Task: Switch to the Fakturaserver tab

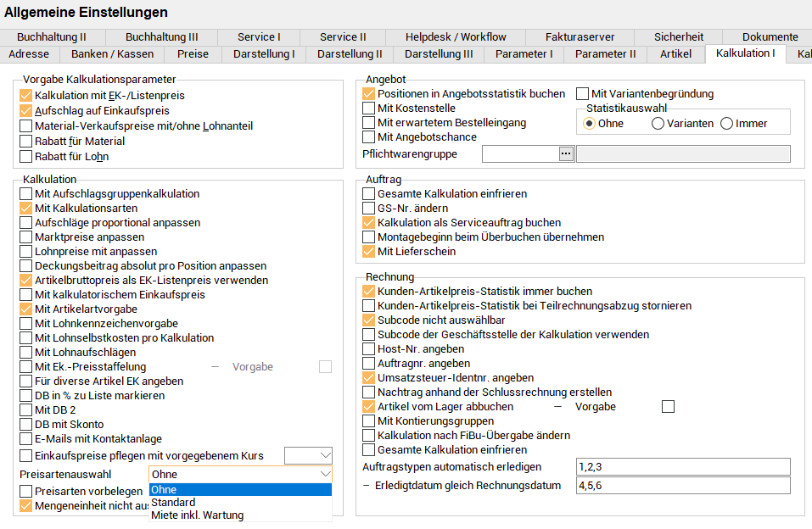Action: click(x=580, y=36)
